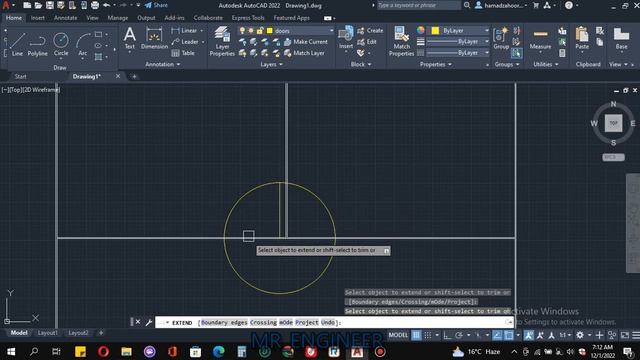Click the Share button

click(156, 5)
